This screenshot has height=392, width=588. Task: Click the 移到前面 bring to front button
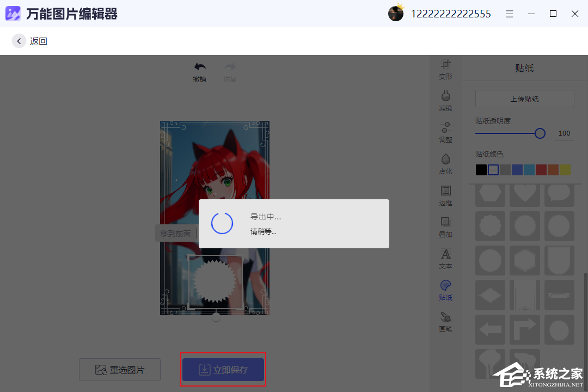coord(175,234)
